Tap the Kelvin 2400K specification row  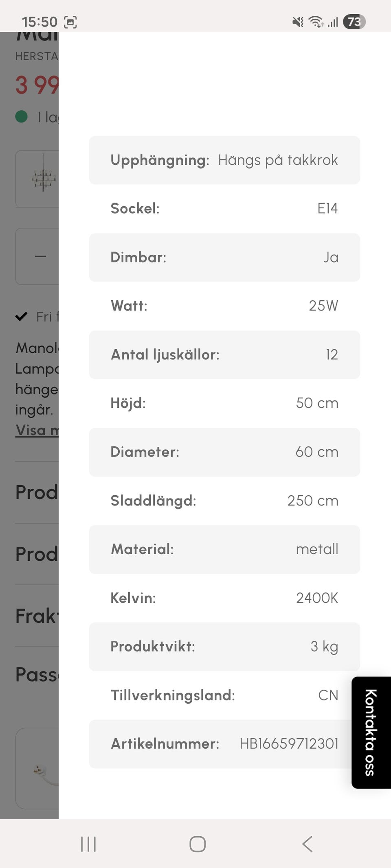pyautogui.click(x=224, y=598)
